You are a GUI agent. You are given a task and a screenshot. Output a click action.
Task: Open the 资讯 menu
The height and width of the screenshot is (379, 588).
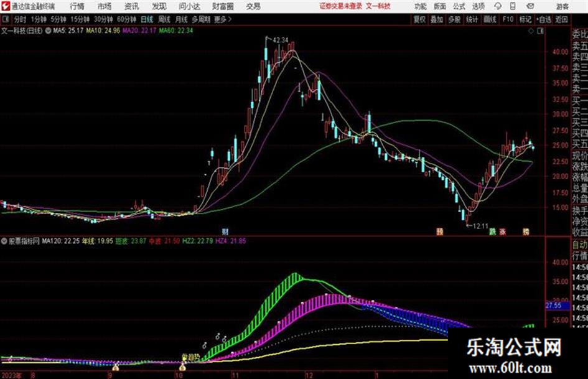(x=132, y=6)
